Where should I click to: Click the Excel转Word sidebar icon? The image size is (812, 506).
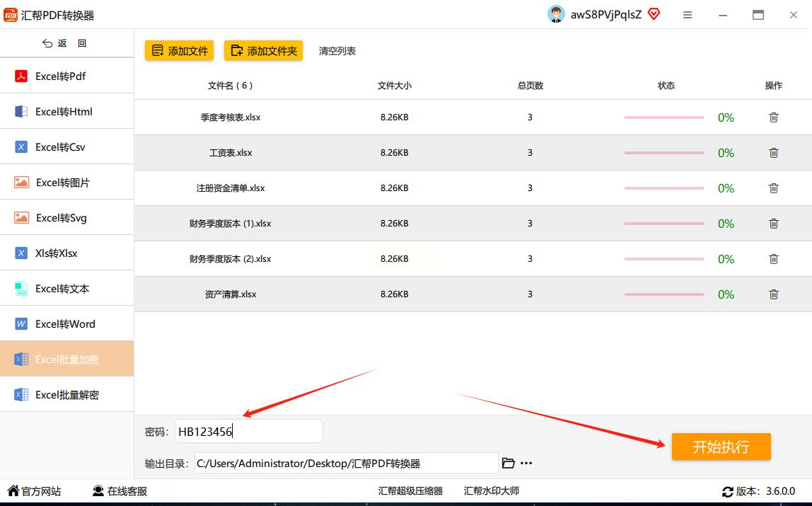point(21,323)
